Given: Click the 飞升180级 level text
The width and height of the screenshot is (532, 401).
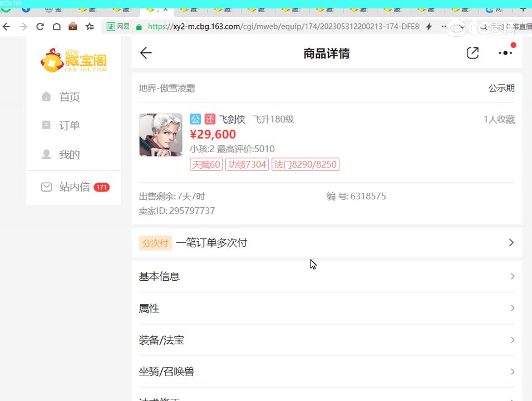Looking at the screenshot, I should click(273, 119).
